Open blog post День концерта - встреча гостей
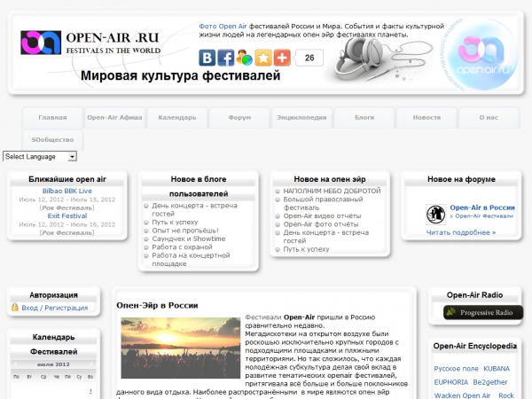Screen dimensions: 532x399 click(x=194, y=209)
